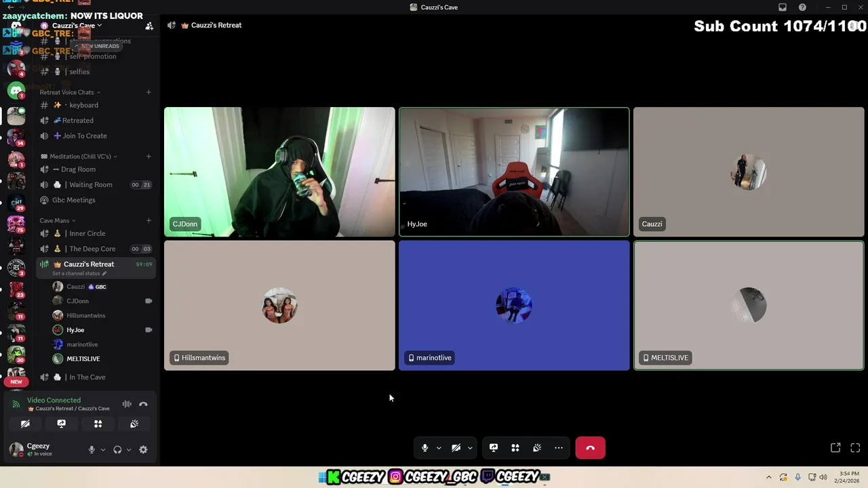Edit channel status pencil icon
The height and width of the screenshot is (488, 868).
coord(104,274)
